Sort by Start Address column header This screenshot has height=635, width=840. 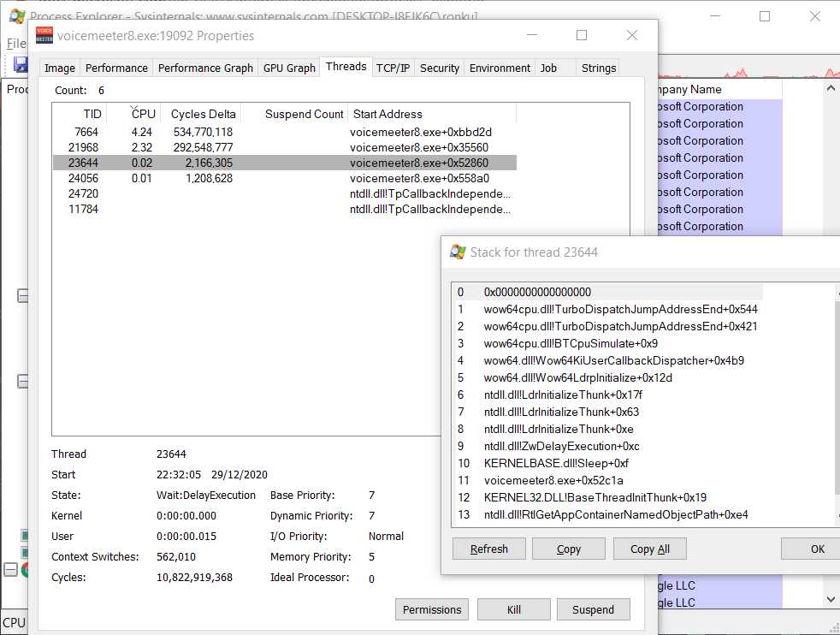click(387, 114)
